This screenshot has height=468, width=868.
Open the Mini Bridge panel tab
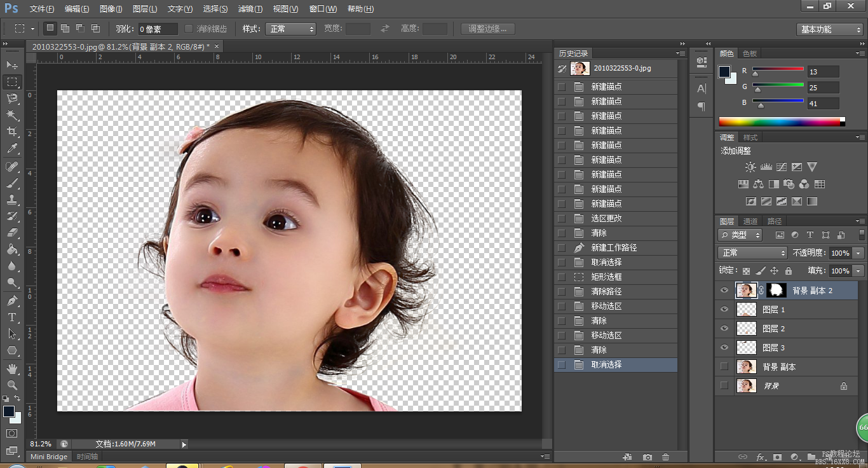(49, 457)
